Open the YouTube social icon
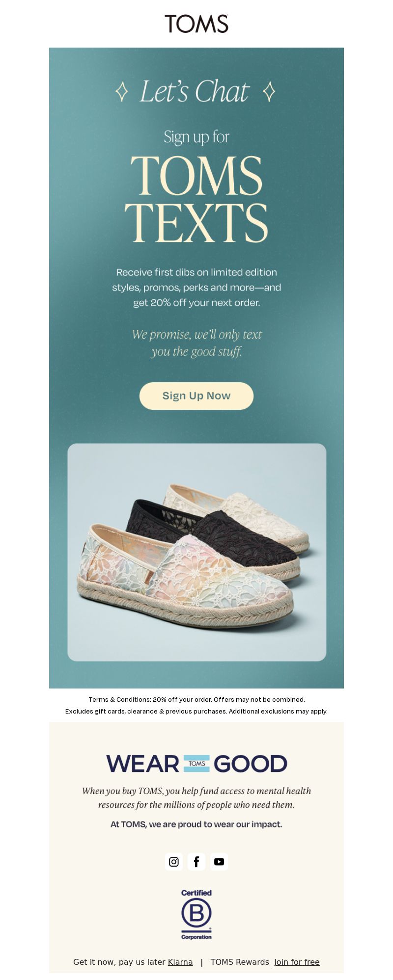This screenshot has height=980, width=393. [x=219, y=861]
